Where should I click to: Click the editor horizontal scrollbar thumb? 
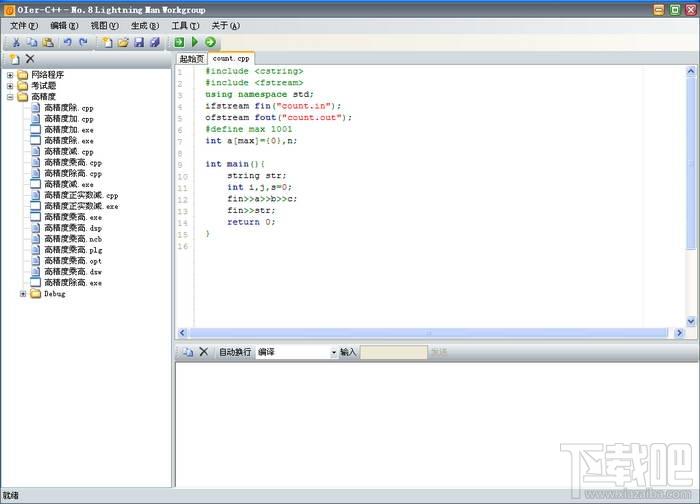(429, 333)
